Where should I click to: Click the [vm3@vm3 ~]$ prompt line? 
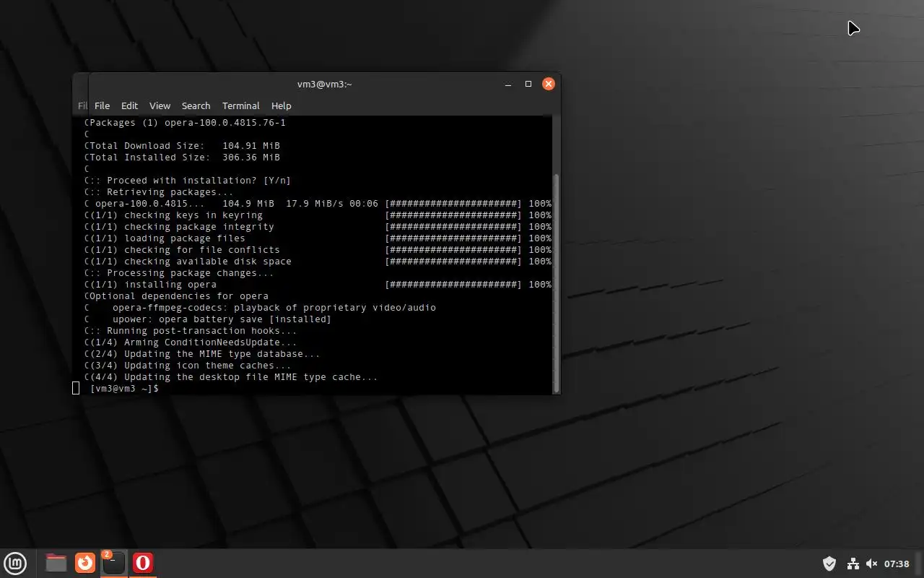(124, 389)
